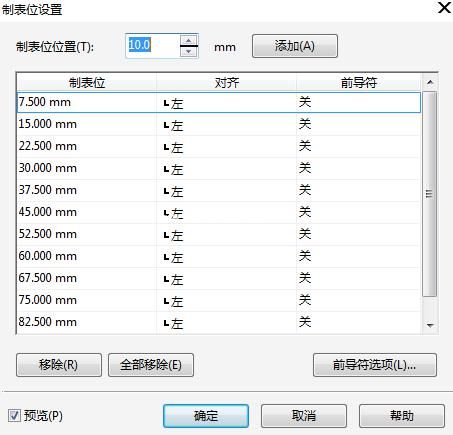
Task: Click the 制表位 column header
Action: tap(87, 82)
